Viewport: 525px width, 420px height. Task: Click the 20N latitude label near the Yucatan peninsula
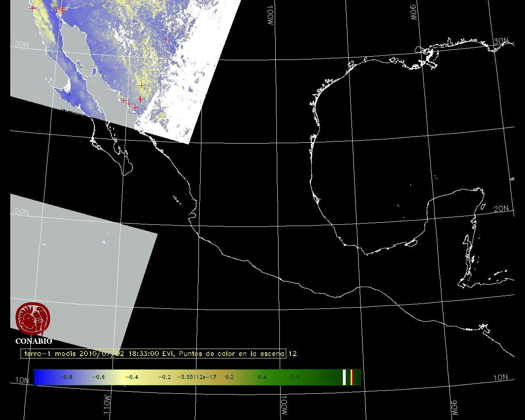501,209
